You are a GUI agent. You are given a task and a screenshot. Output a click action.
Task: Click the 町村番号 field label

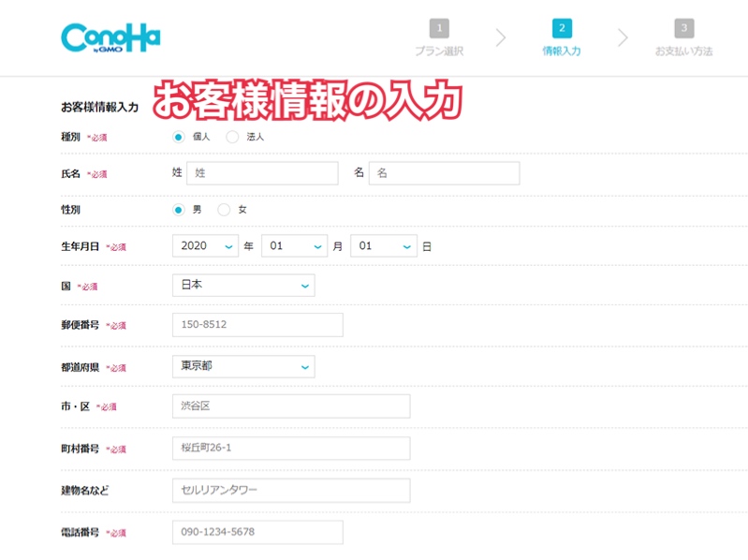pyautogui.click(x=81, y=449)
